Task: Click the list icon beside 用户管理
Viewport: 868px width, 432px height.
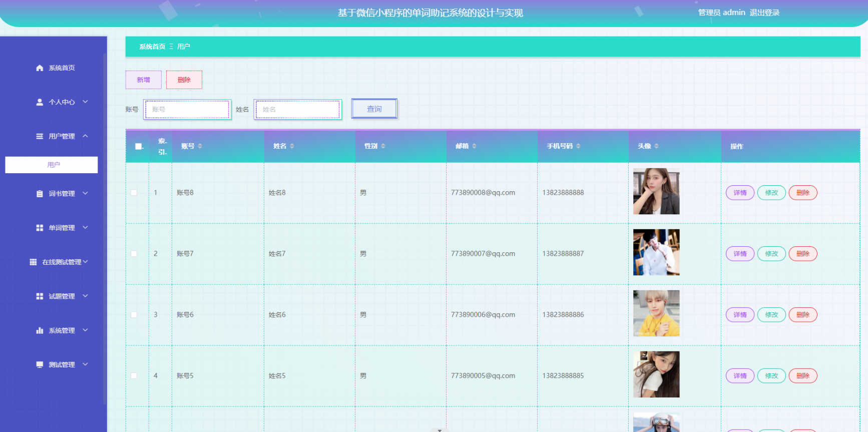Action: 40,136
